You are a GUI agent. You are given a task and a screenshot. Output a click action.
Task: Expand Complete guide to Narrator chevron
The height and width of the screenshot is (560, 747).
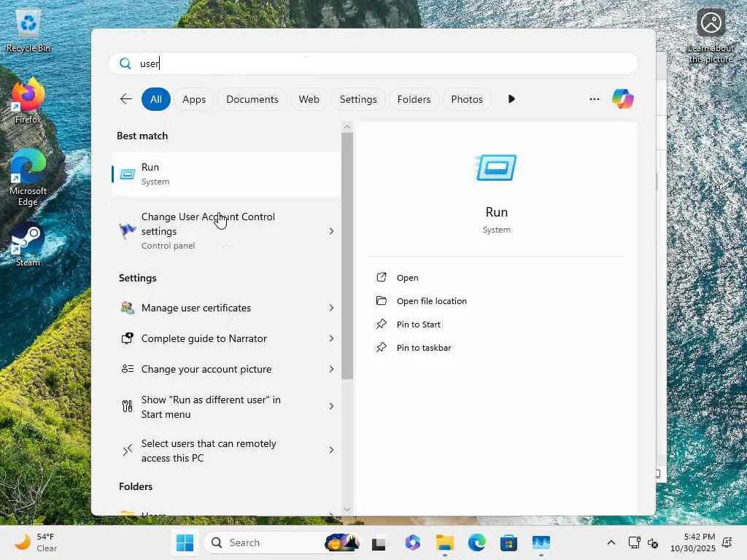(x=332, y=338)
